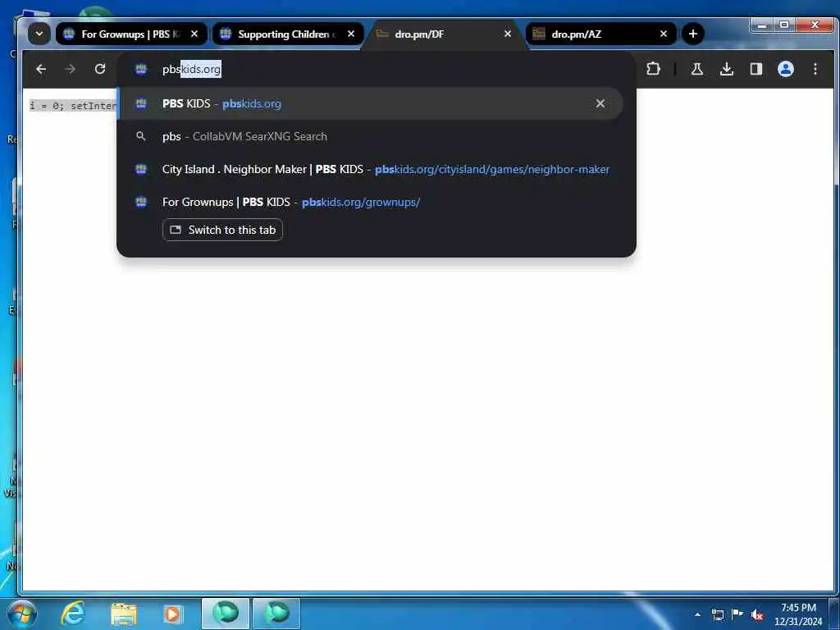The height and width of the screenshot is (630, 840).
Task: Click the PBS favicon in address bar
Action: coord(141,69)
